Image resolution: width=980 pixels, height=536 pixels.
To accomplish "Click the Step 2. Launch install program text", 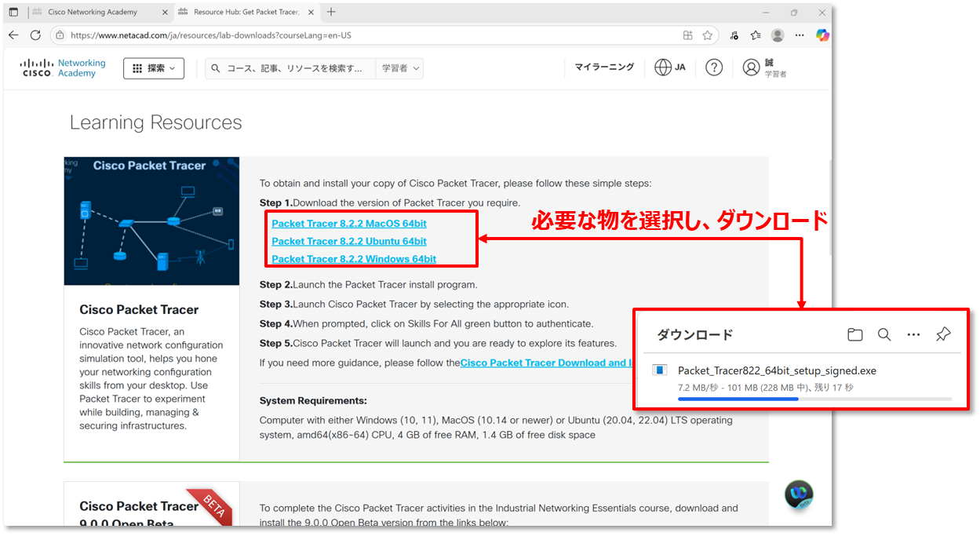I will click(368, 284).
